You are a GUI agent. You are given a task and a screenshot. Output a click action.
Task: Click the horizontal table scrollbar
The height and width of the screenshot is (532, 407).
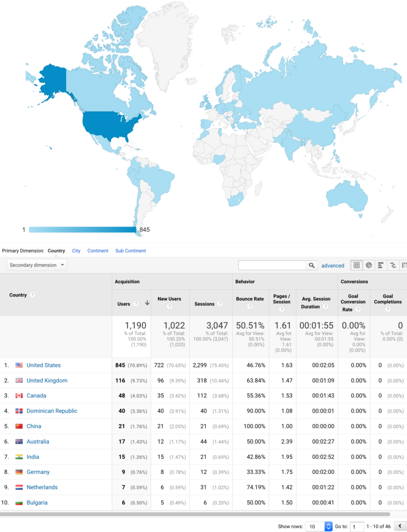[195, 514]
